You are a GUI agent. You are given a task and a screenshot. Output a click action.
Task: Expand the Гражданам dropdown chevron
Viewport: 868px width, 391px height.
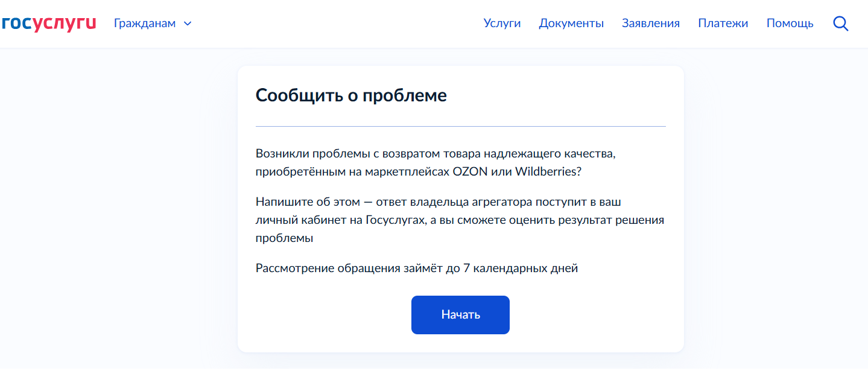187,24
